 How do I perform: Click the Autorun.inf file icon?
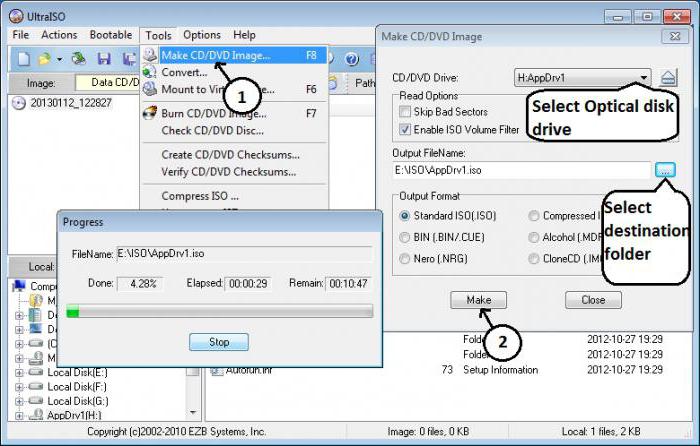coord(217,370)
